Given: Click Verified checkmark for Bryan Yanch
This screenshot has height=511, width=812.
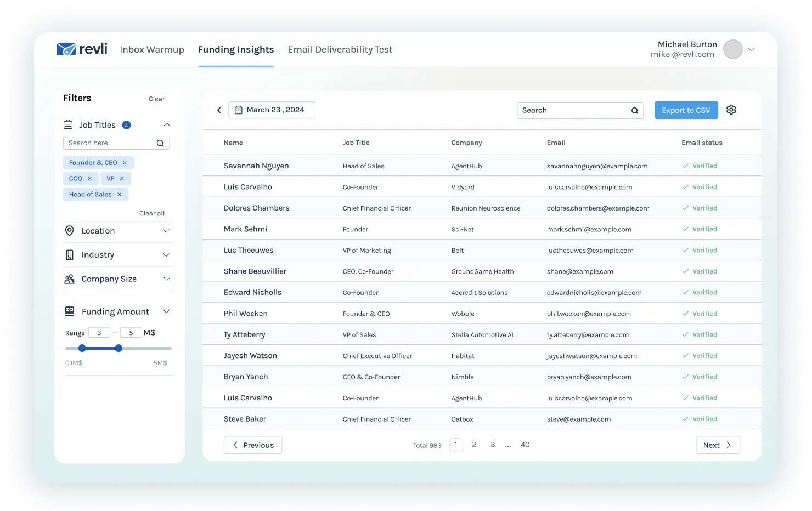Looking at the screenshot, I should [x=685, y=377].
